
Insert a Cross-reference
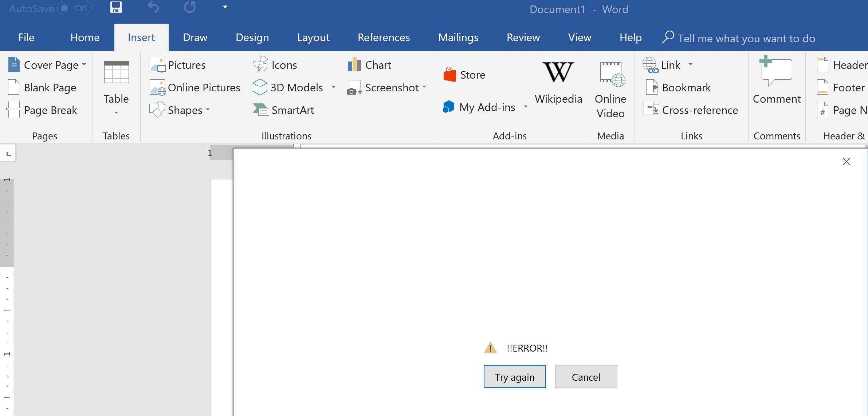tap(691, 110)
